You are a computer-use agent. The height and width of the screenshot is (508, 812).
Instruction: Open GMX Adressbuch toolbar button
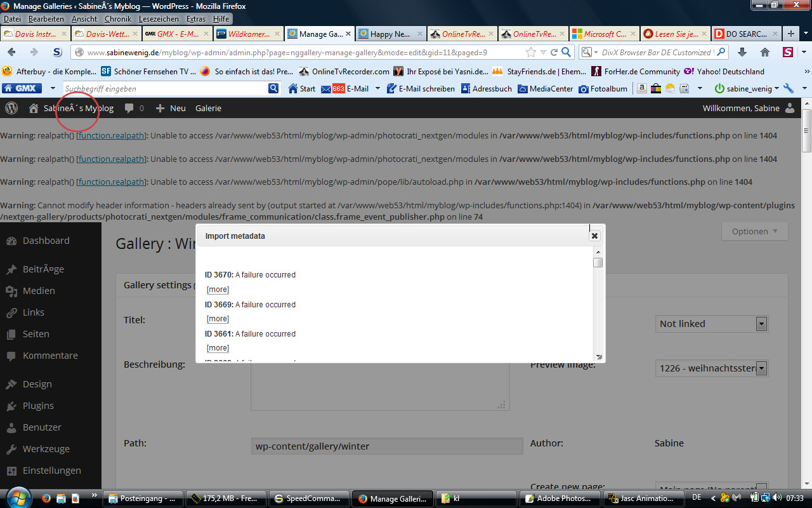486,88
